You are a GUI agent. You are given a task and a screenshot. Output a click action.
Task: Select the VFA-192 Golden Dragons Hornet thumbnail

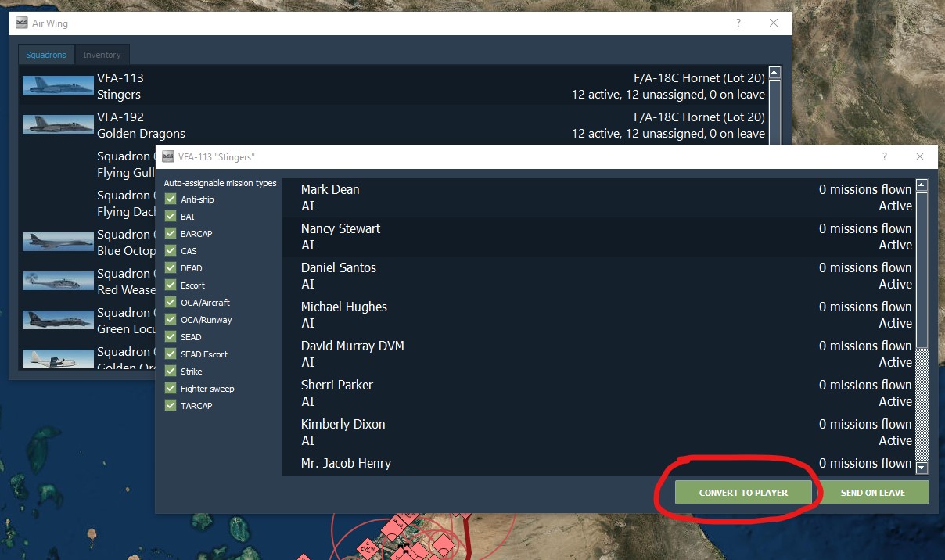pos(58,124)
